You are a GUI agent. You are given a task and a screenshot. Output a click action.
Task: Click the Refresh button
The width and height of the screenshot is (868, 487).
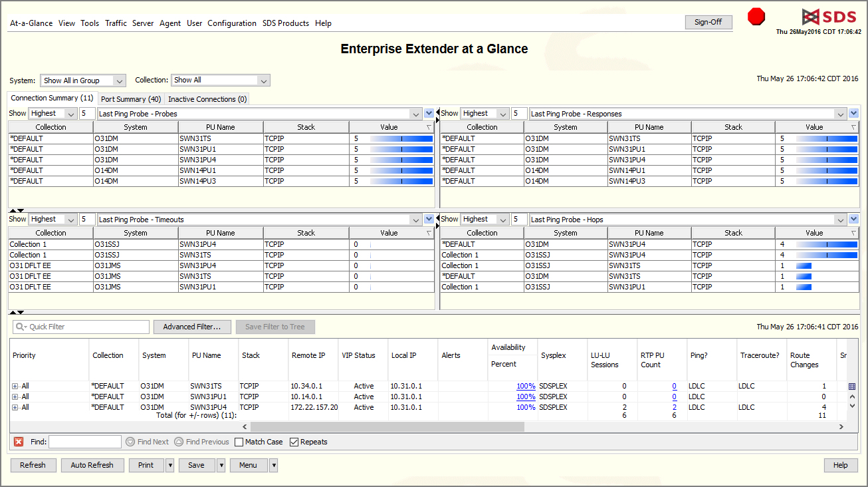click(33, 465)
